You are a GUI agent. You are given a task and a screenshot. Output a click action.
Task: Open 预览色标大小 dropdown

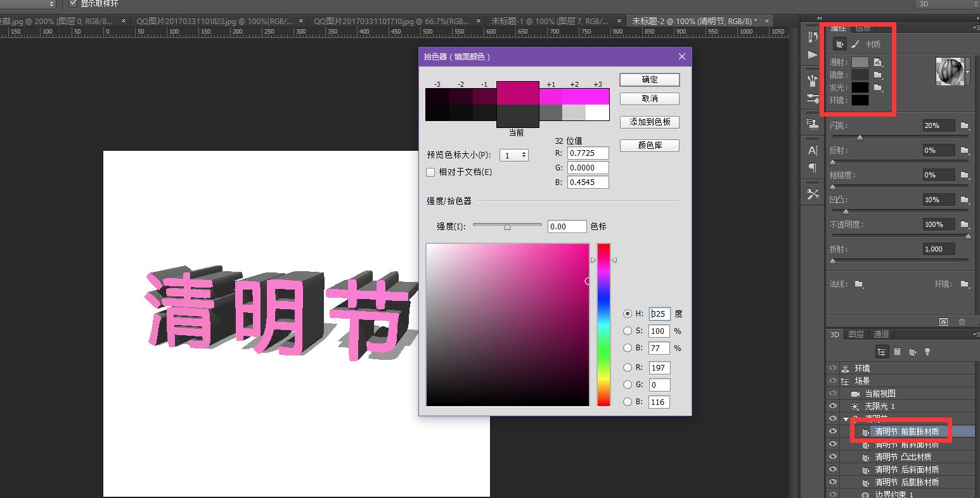(x=514, y=155)
